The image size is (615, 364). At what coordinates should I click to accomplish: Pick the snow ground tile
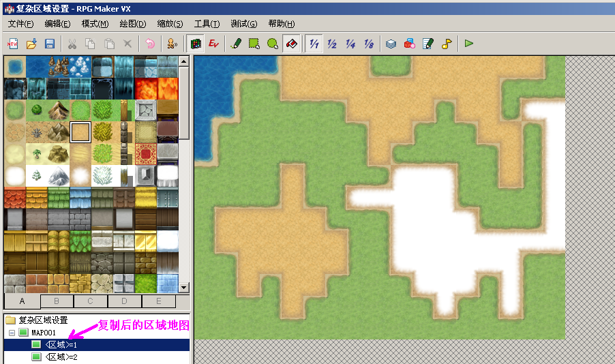[x=15, y=176]
